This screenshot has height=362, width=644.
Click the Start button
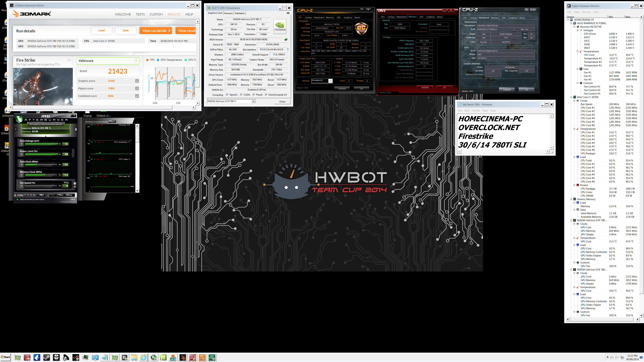click(6, 357)
